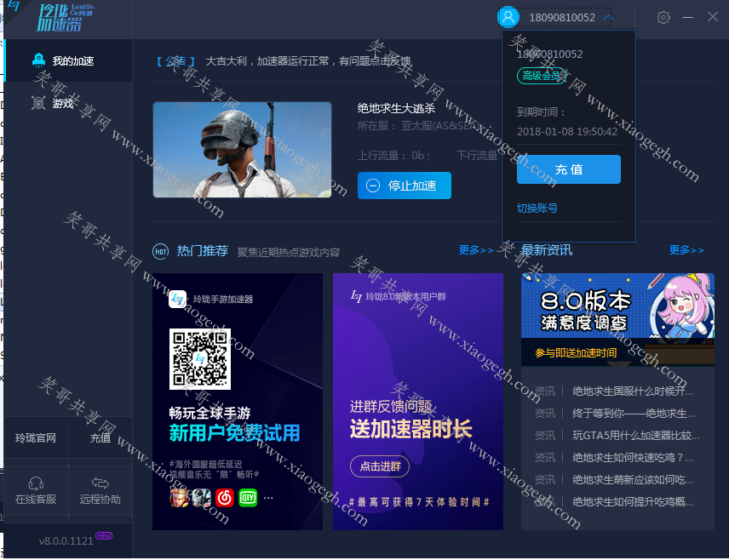Click 更多>> beside 热门推荐
Viewport: 729px width, 560px height.
coord(475,250)
